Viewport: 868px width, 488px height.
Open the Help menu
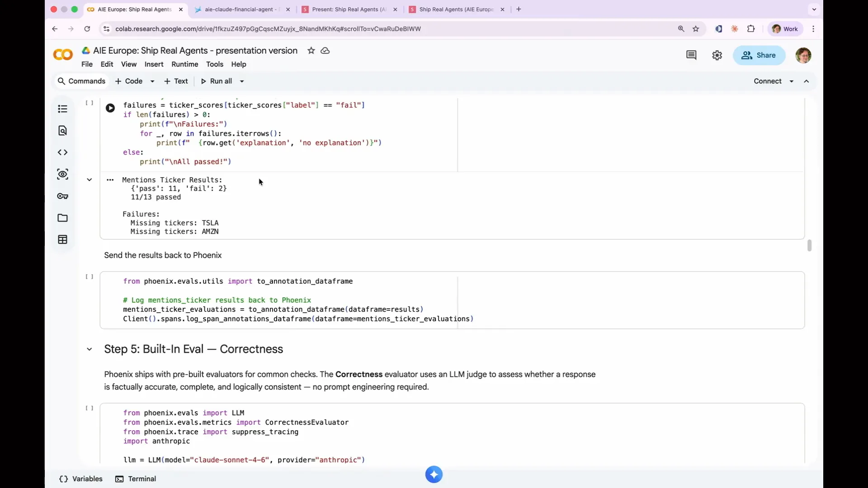tap(239, 64)
